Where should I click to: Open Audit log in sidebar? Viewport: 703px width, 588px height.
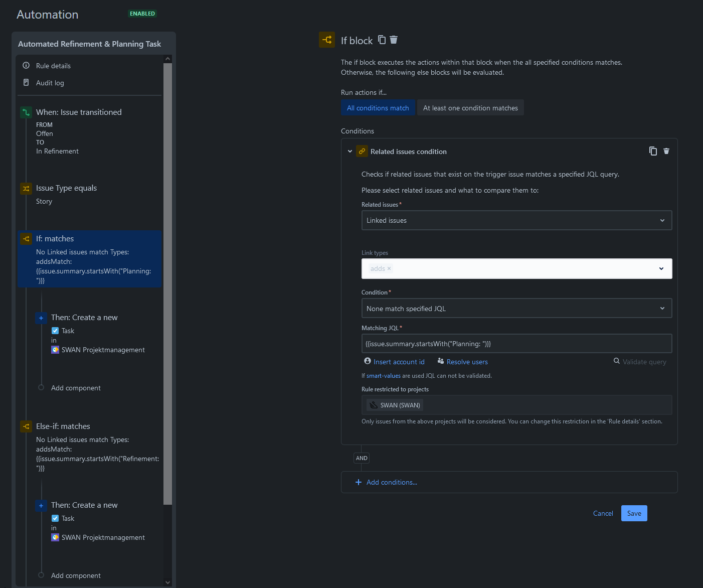tap(50, 83)
